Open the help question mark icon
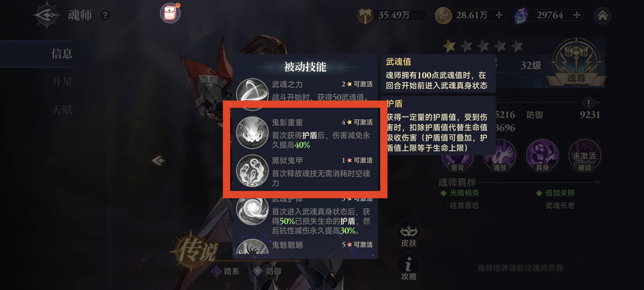The width and height of the screenshot is (644, 290). pos(105,15)
